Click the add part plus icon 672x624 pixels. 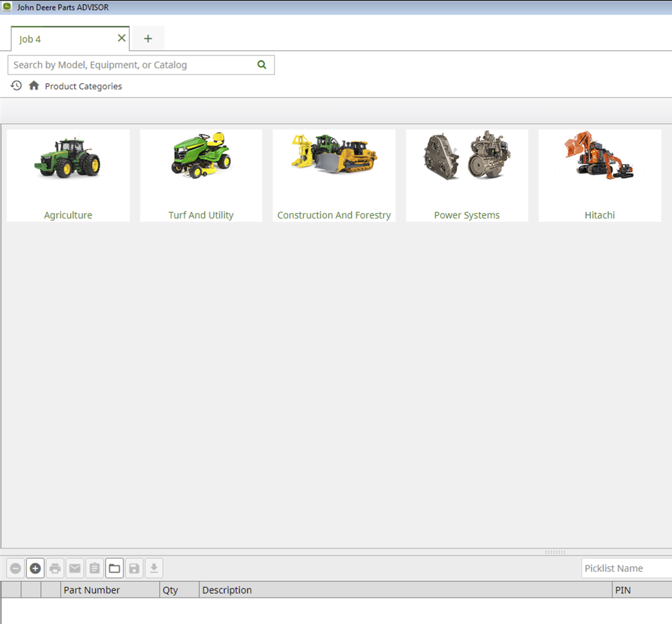(35, 569)
